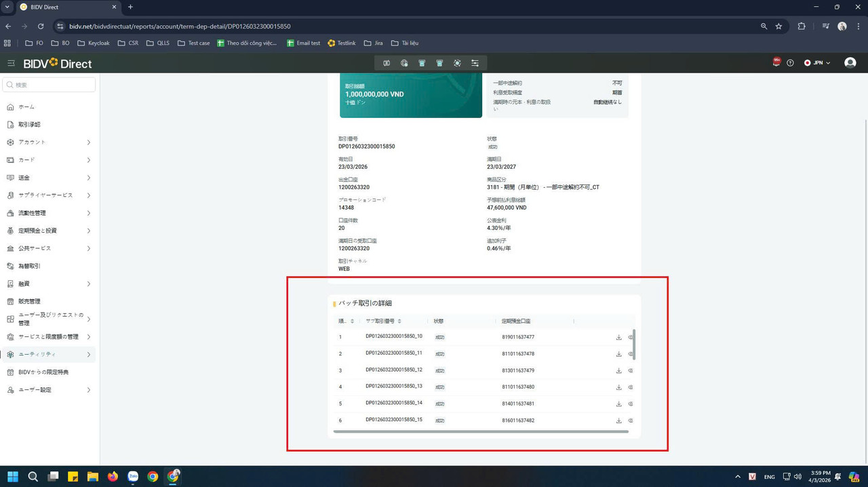Open the user avatar profile menu
The width and height of the screenshot is (868, 487).
[x=850, y=63]
